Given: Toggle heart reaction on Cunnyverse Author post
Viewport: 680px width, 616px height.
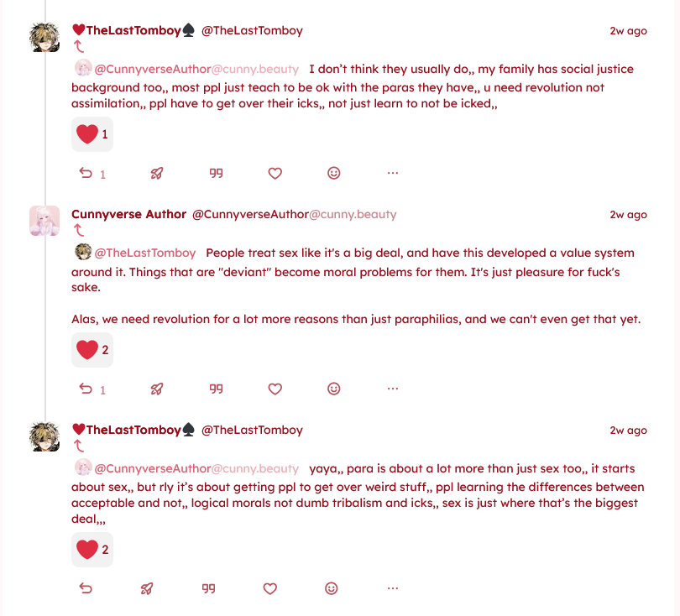Looking at the screenshot, I should [x=92, y=350].
